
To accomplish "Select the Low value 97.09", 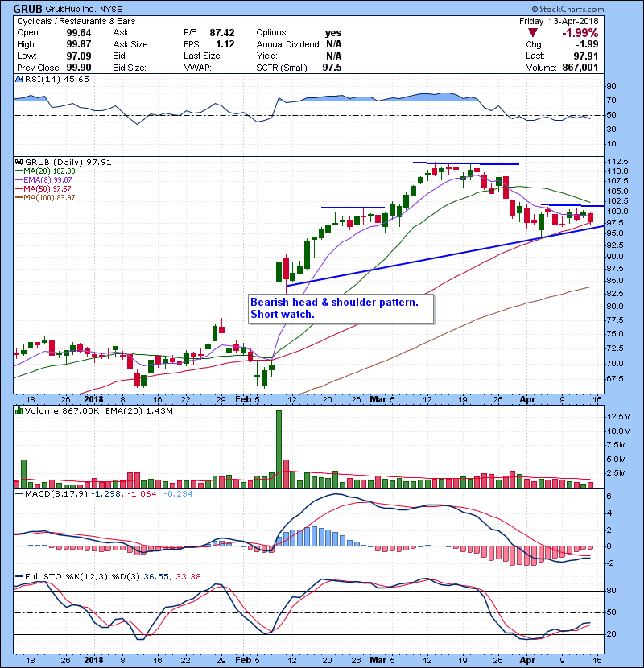I will (x=79, y=56).
